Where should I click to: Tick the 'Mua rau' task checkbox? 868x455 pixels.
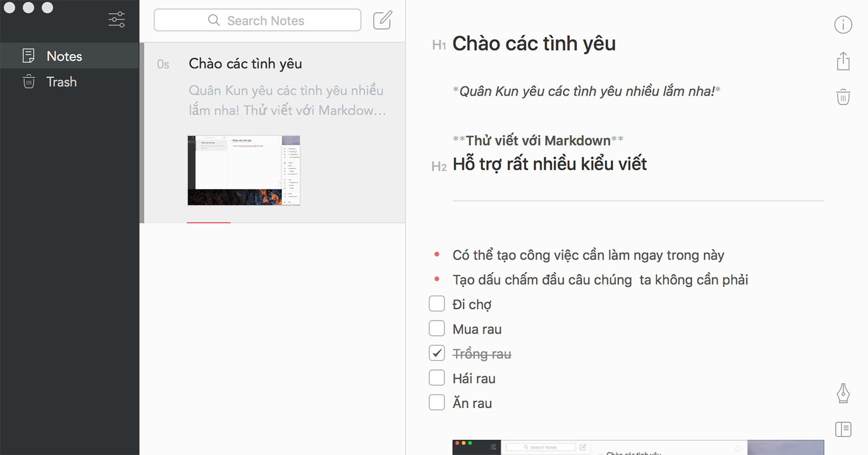(x=437, y=328)
